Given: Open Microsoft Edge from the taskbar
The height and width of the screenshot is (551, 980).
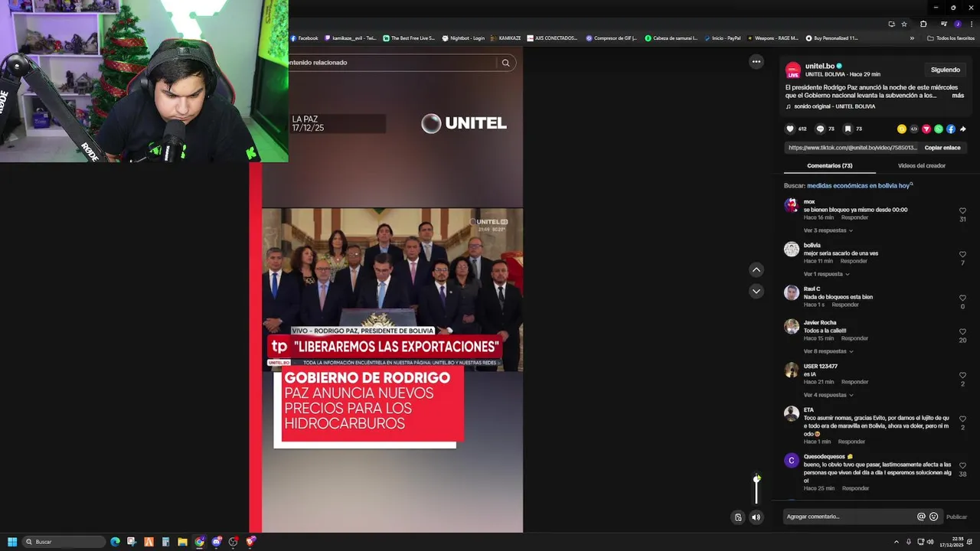Looking at the screenshot, I should 115,542.
